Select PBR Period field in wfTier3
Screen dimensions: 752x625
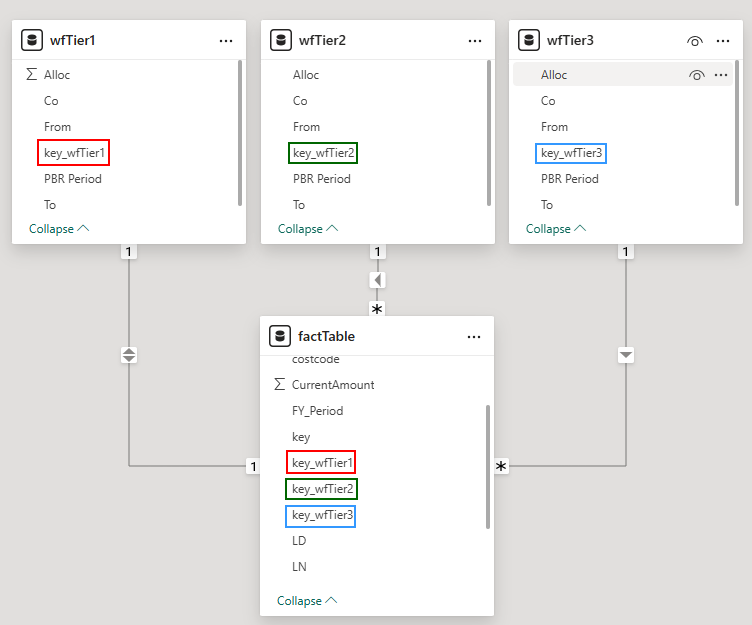click(x=570, y=178)
